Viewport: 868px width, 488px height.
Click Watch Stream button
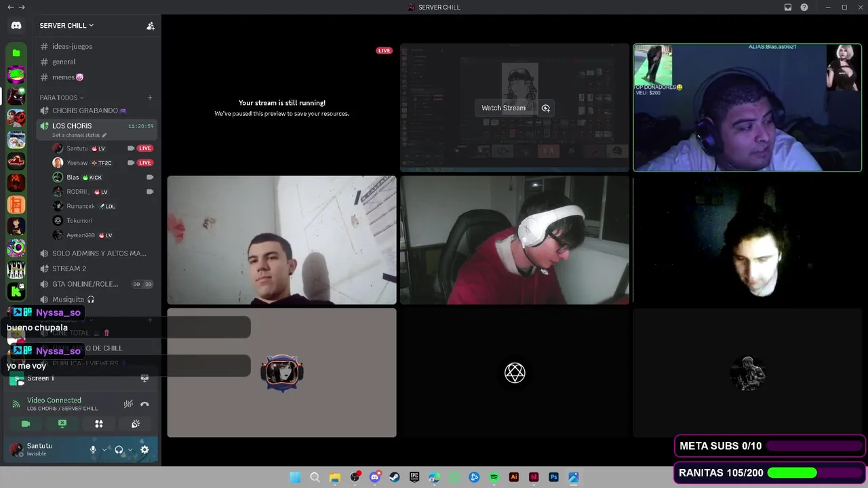(503, 108)
